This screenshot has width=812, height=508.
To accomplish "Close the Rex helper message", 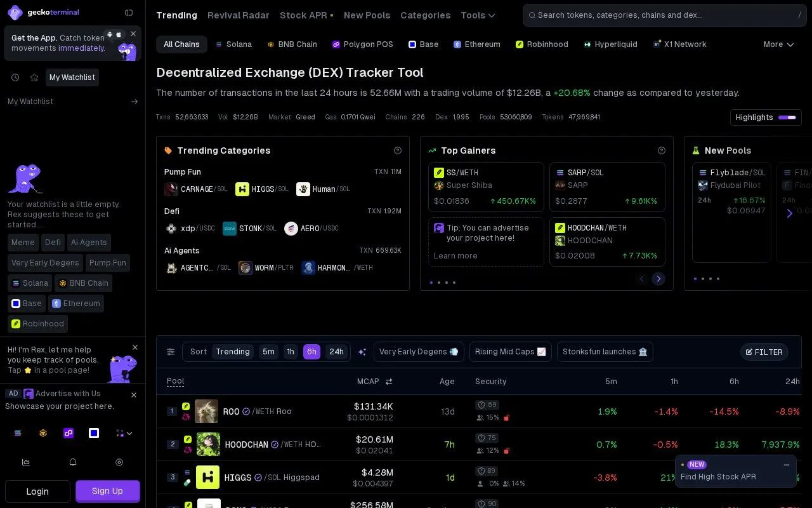I will pyautogui.click(x=135, y=347).
